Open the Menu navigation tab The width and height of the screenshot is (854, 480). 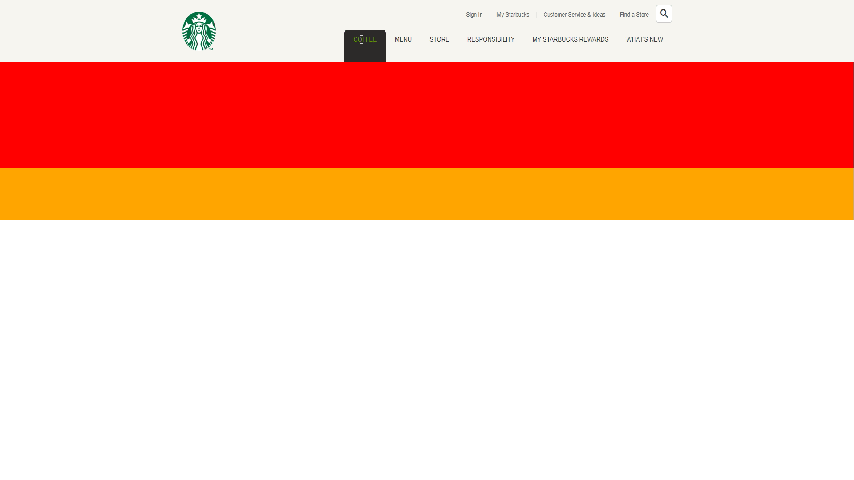pos(403,40)
